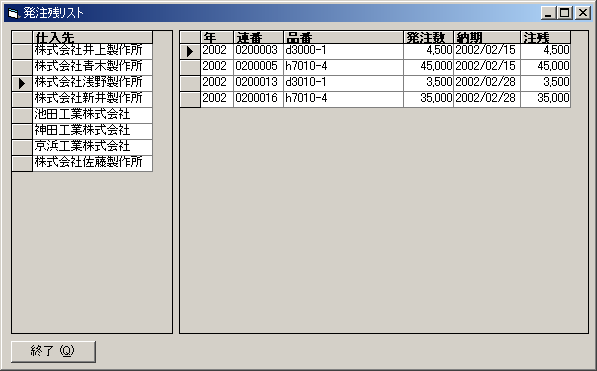The width and height of the screenshot is (597, 371).
Task: Select supplier 株式会社新井製作所
Action: tap(93, 99)
